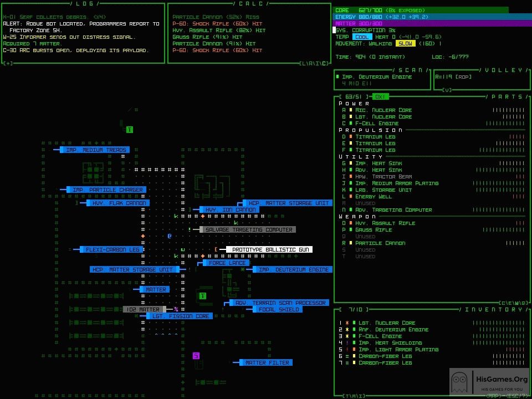Open the CALC panel header
The width and height of the screenshot is (532, 399).
pos(251,4)
